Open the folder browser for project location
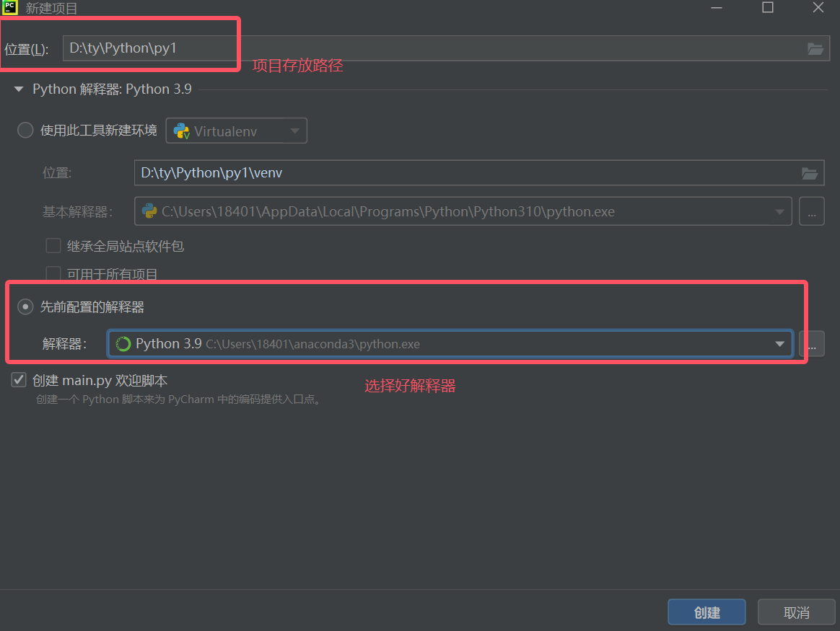The image size is (840, 631). (x=815, y=48)
